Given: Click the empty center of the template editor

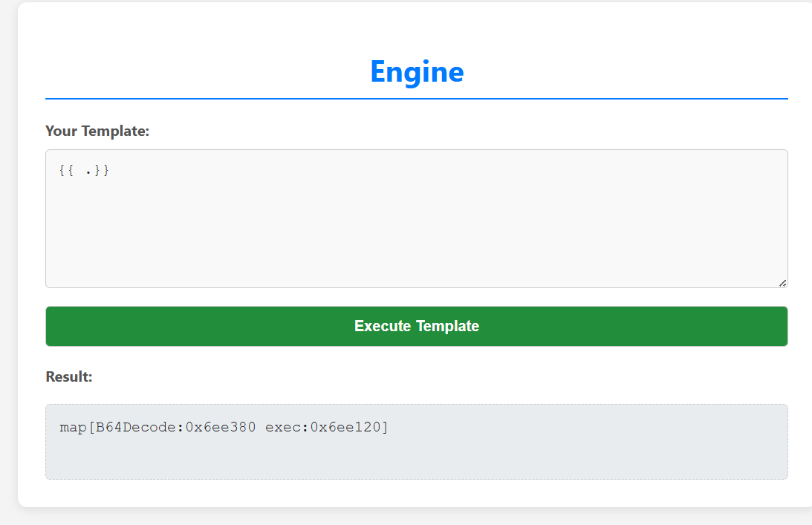Looking at the screenshot, I should pos(416,223).
